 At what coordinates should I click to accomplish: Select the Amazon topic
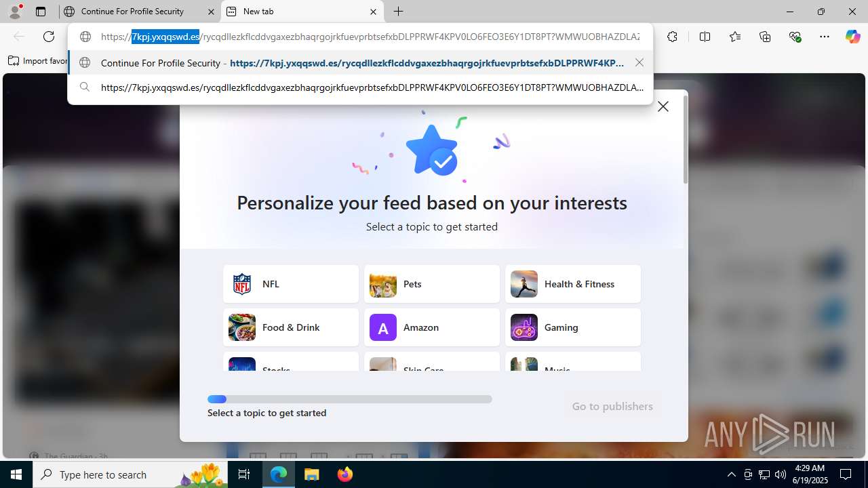[432, 327]
